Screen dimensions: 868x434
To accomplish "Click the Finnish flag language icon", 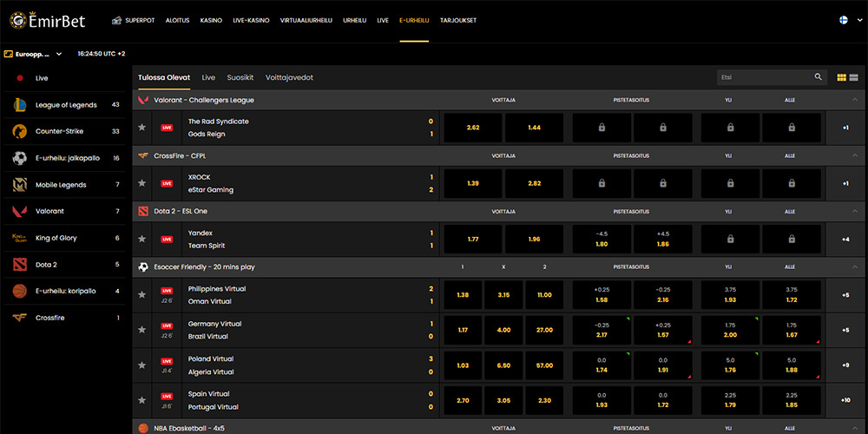I will [x=844, y=20].
